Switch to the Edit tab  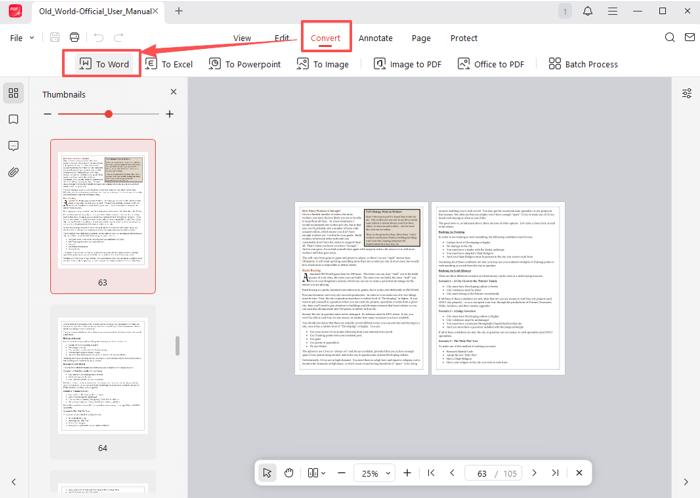point(281,38)
